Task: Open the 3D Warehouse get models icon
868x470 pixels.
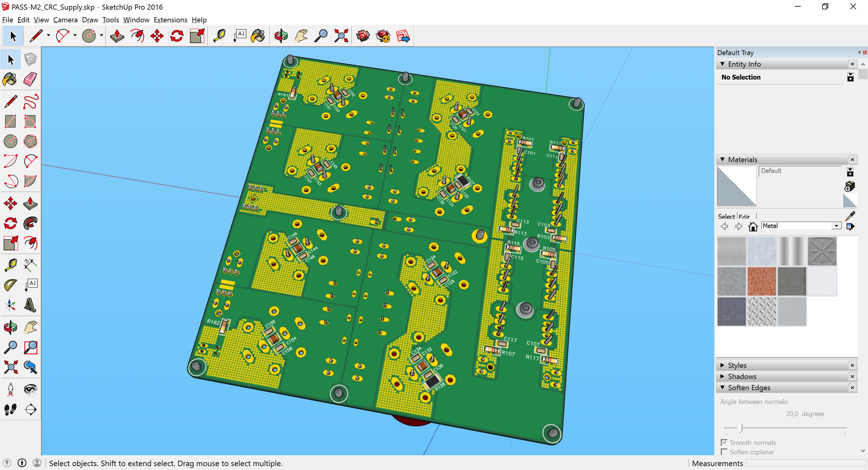Action: (363, 36)
